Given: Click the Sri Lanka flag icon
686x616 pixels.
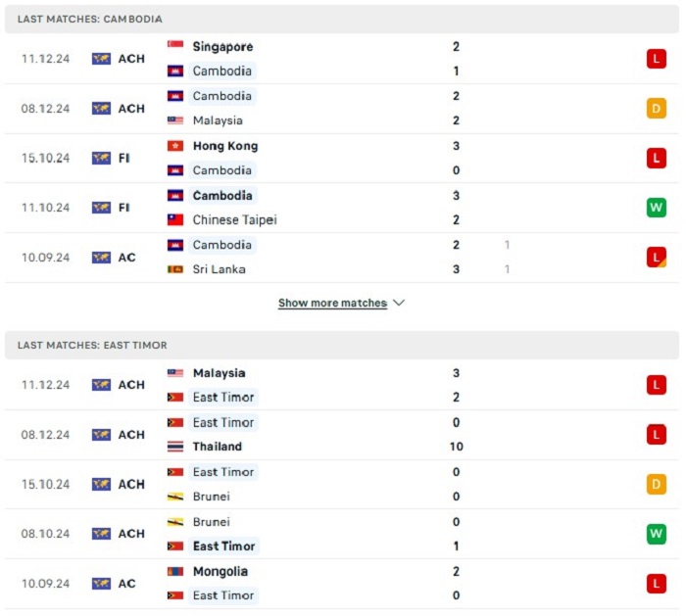Looking at the screenshot, I should (175, 269).
